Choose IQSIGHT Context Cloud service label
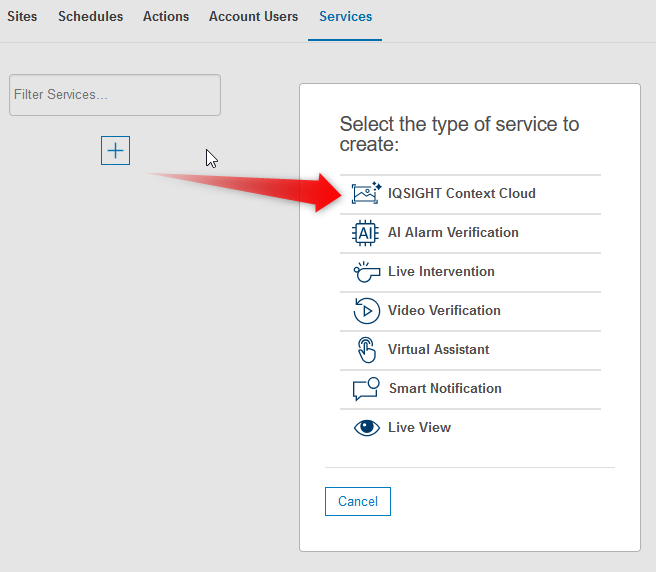 point(461,193)
